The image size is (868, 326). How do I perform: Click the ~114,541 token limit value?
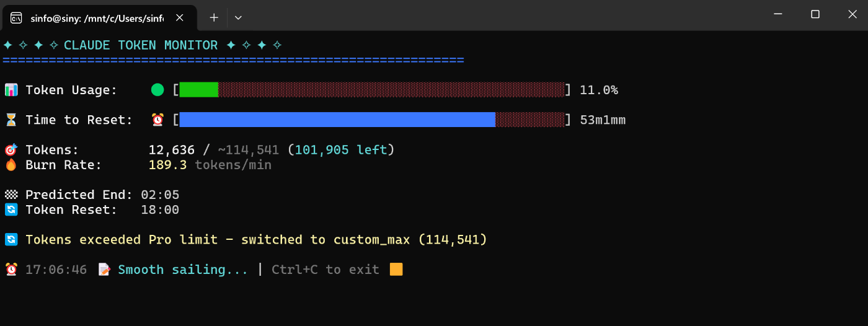pyautogui.click(x=249, y=150)
